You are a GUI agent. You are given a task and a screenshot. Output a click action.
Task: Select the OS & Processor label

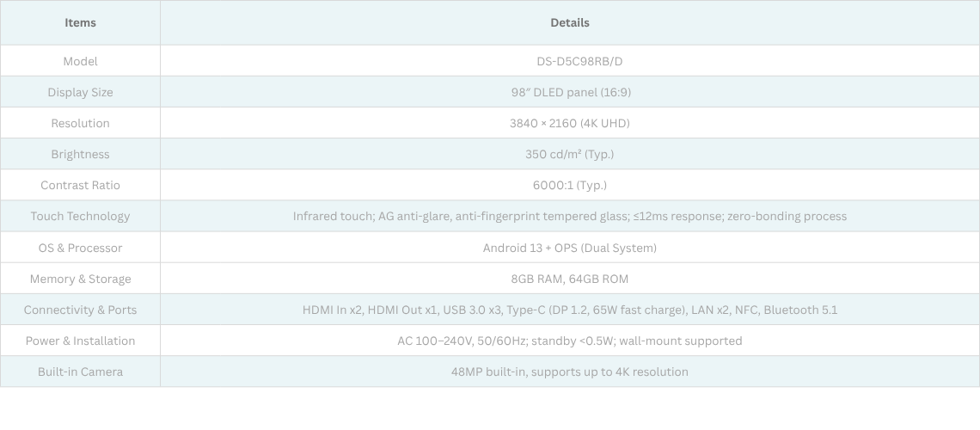click(x=80, y=248)
